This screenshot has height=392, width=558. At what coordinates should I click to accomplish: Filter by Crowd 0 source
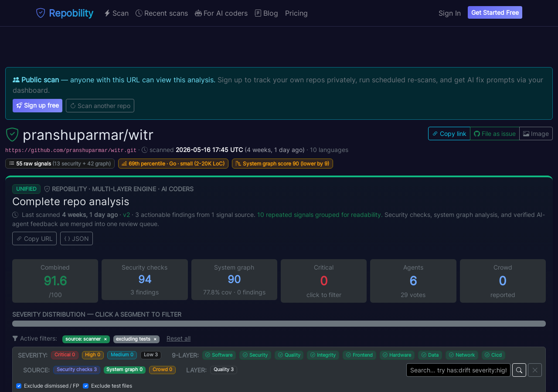pyautogui.click(x=162, y=370)
